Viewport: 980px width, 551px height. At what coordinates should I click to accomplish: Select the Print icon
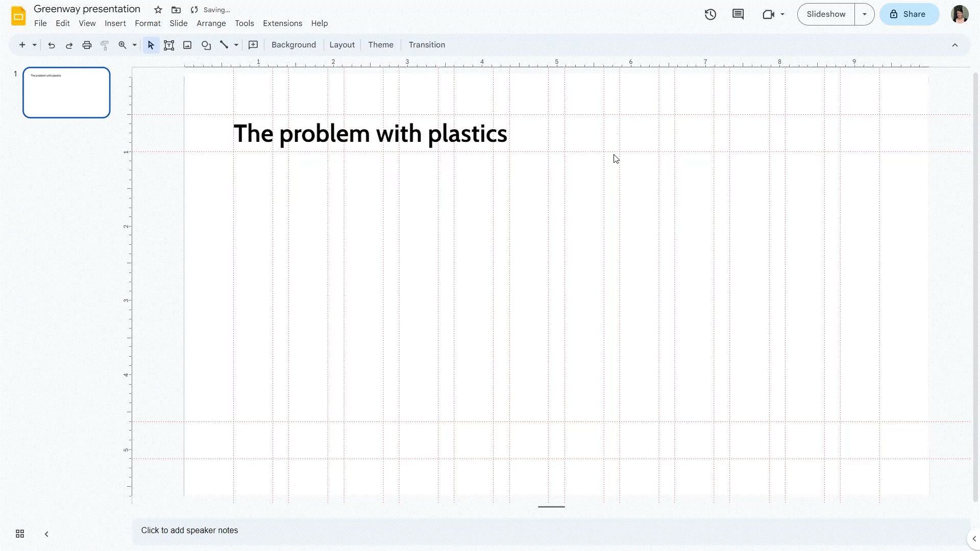coord(87,44)
